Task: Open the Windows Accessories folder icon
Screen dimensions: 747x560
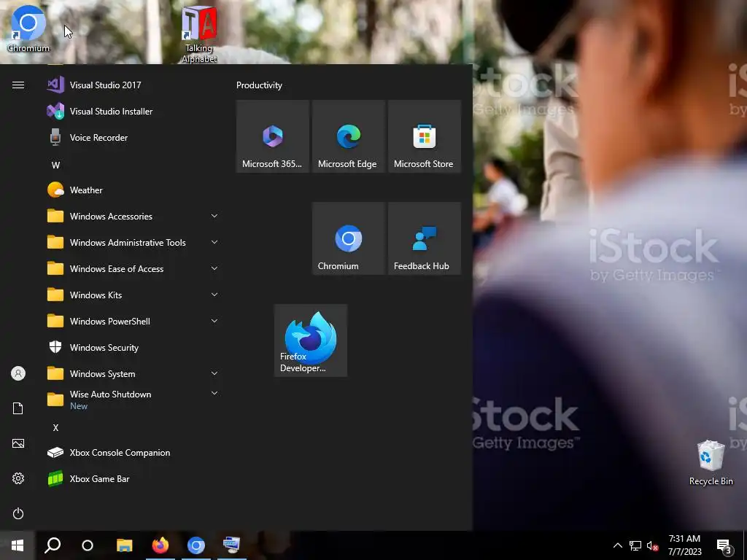Action: coord(55,216)
